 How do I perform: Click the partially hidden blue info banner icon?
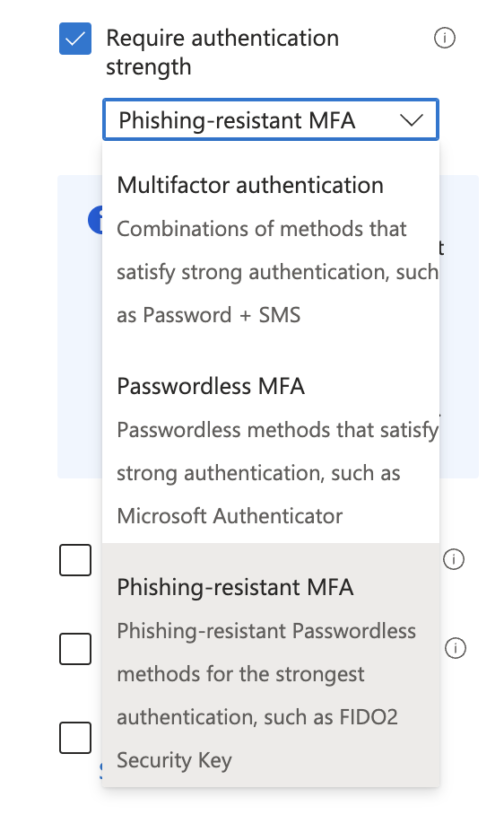click(95, 220)
